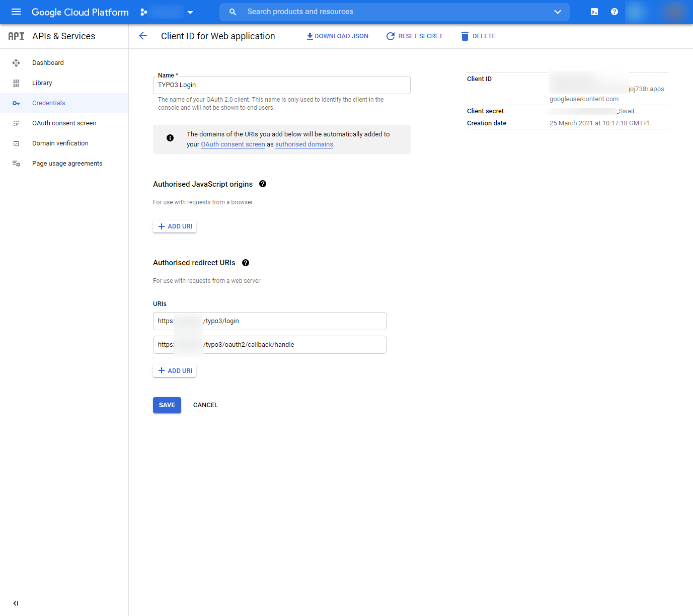
Task: Activate Cloud Shell icon
Action: click(594, 12)
